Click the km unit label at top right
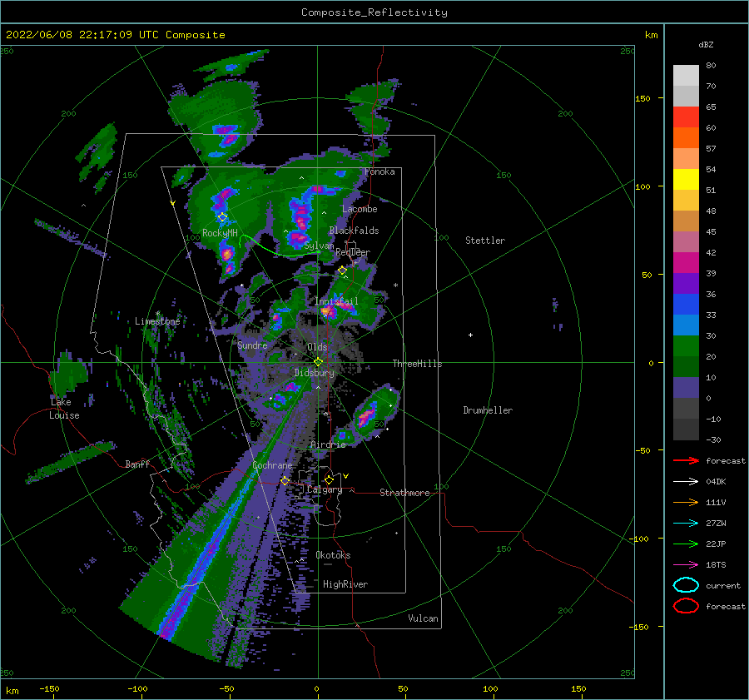The image size is (749, 700). tap(651, 35)
